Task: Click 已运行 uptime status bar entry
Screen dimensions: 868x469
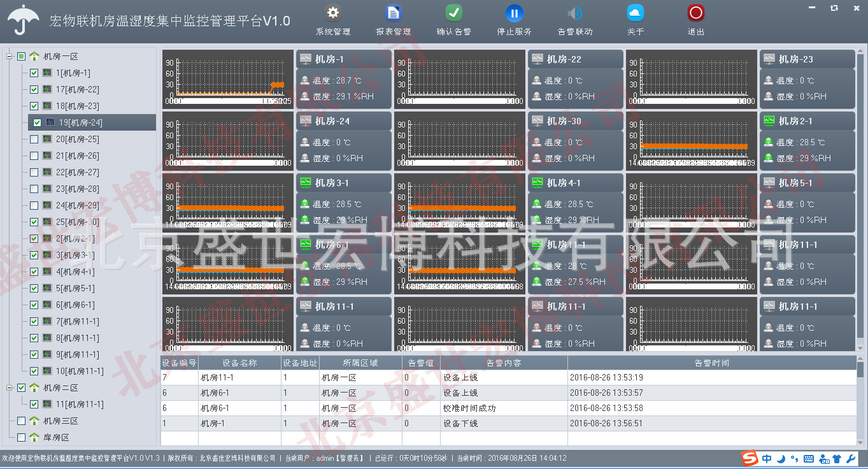Action: [x=411, y=458]
